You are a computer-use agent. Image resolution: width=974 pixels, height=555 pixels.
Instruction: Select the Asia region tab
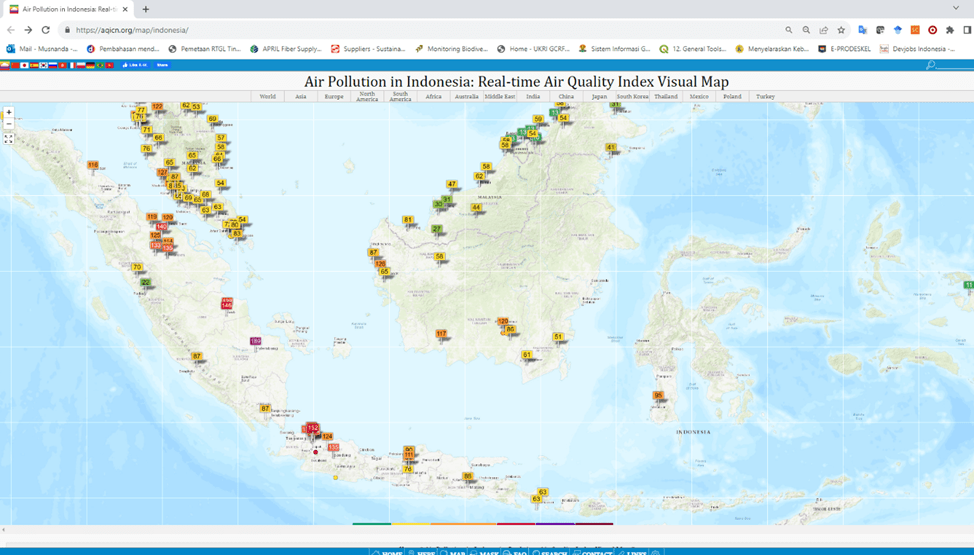[x=300, y=97]
